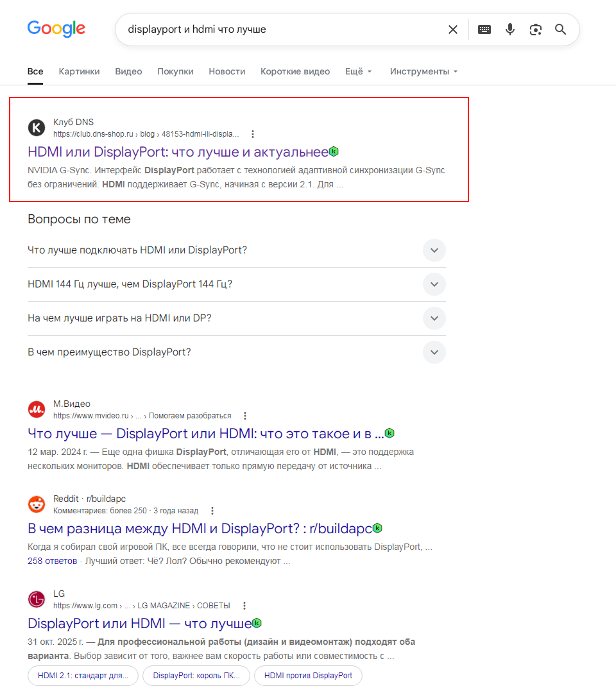Expand 'В чем преимущество DisplayPort?' question

236,352
